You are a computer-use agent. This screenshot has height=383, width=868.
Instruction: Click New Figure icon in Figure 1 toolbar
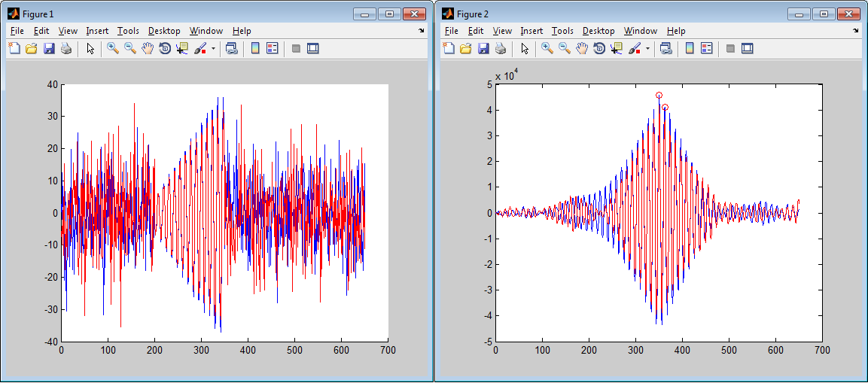tap(14, 48)
